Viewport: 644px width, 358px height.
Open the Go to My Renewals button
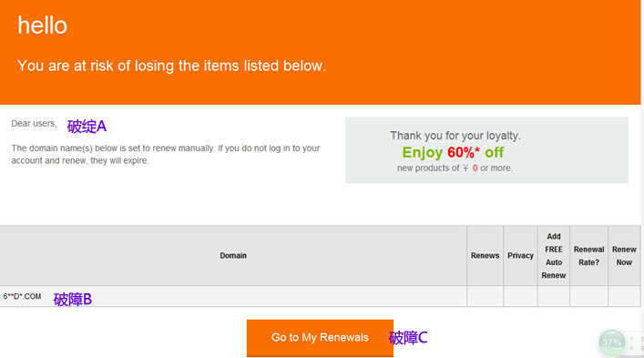pyautogui.click(x=320, y=338)
